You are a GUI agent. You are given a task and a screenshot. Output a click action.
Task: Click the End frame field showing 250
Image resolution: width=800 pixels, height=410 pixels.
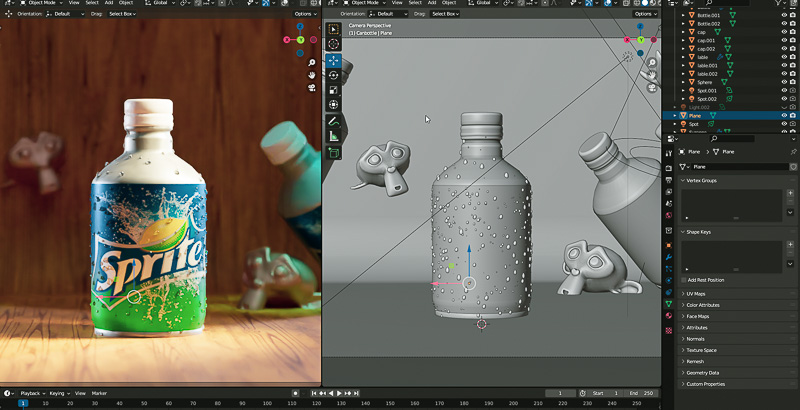(641, 393)
